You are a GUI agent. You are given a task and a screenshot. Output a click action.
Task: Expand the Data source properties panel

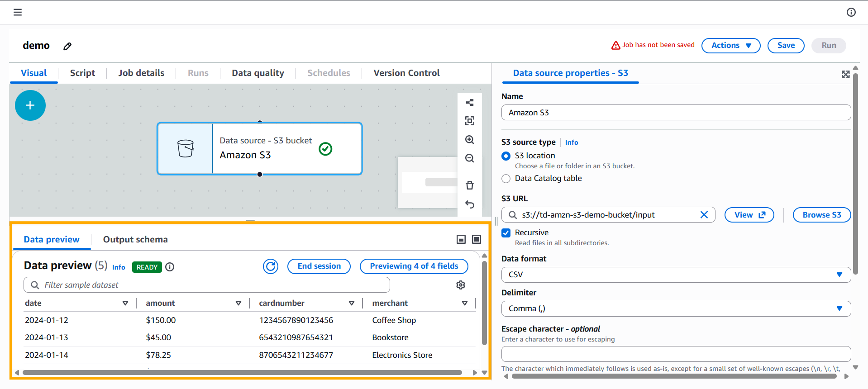pos(845,74)
